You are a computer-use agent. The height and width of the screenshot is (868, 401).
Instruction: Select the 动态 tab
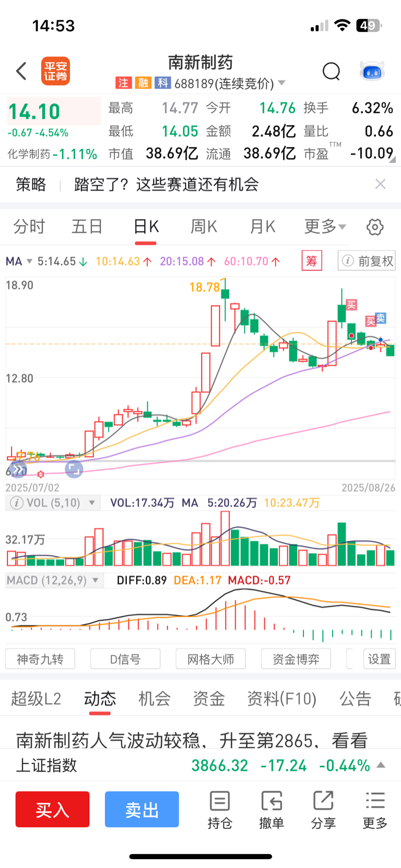point(100,698)
